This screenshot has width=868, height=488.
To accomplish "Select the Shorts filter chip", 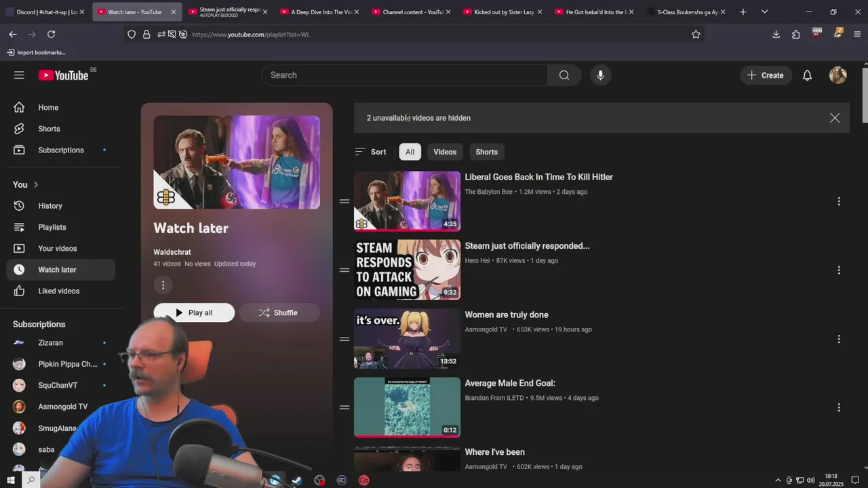I will coord(487,152).
